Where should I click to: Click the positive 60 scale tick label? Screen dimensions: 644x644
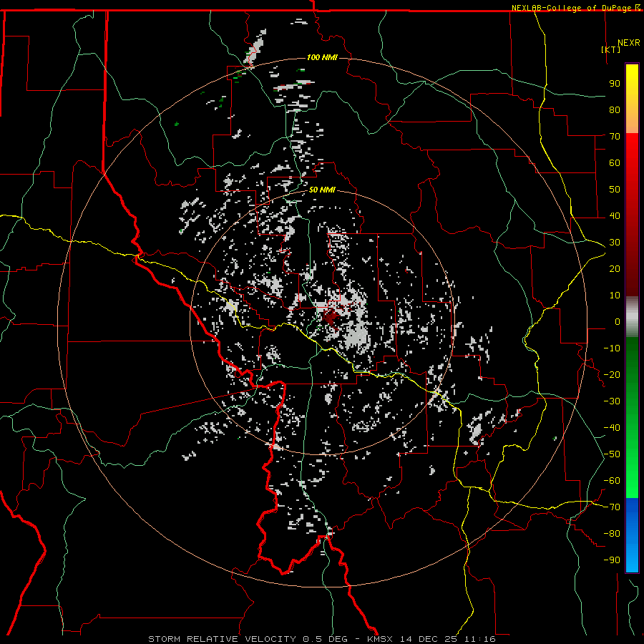coord(615,162)
